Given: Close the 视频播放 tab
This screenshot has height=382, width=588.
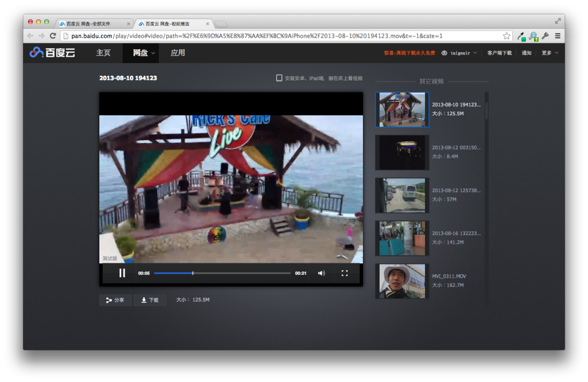Looking at the screenshot, I should click(207, 24).
